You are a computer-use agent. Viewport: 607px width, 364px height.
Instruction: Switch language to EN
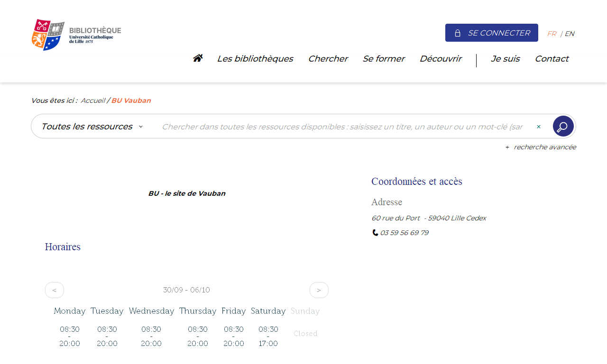coord(570,34)
